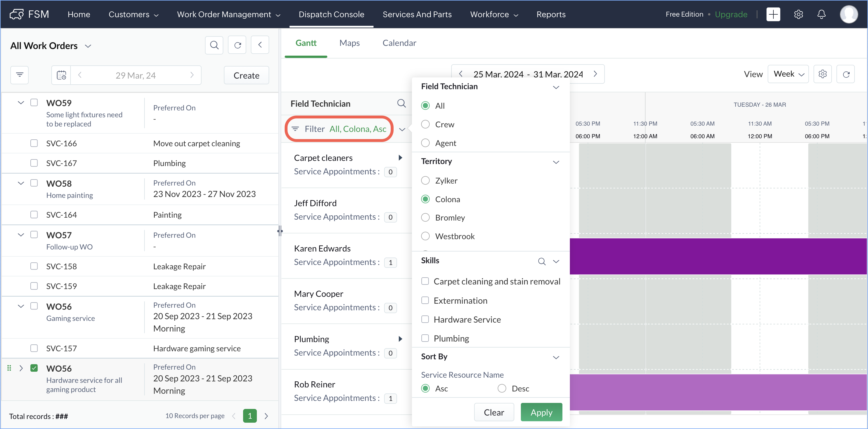Click the Gantt settings gear icon

pos(822,74)
